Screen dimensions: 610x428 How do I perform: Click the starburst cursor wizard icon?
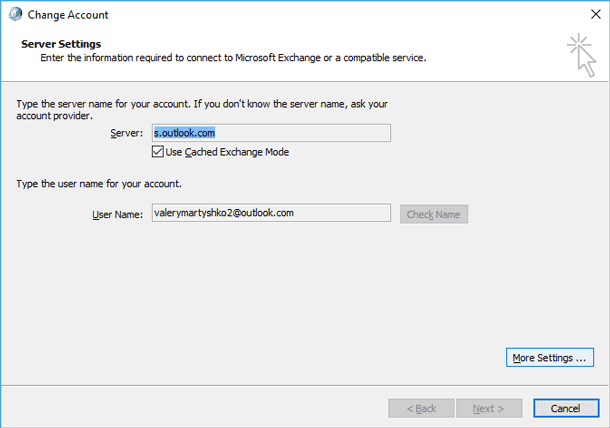[x=581, y=55]
